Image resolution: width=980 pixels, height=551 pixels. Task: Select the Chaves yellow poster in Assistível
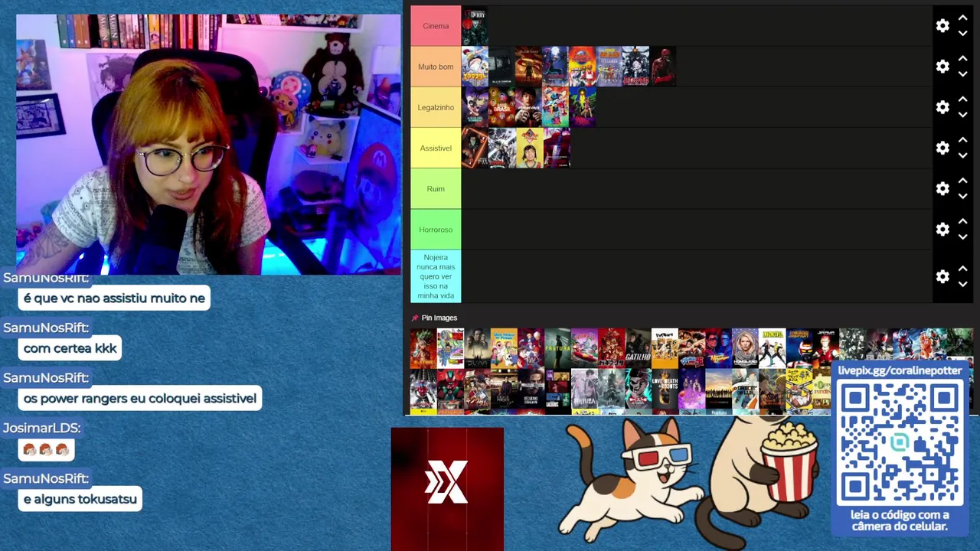528,148
